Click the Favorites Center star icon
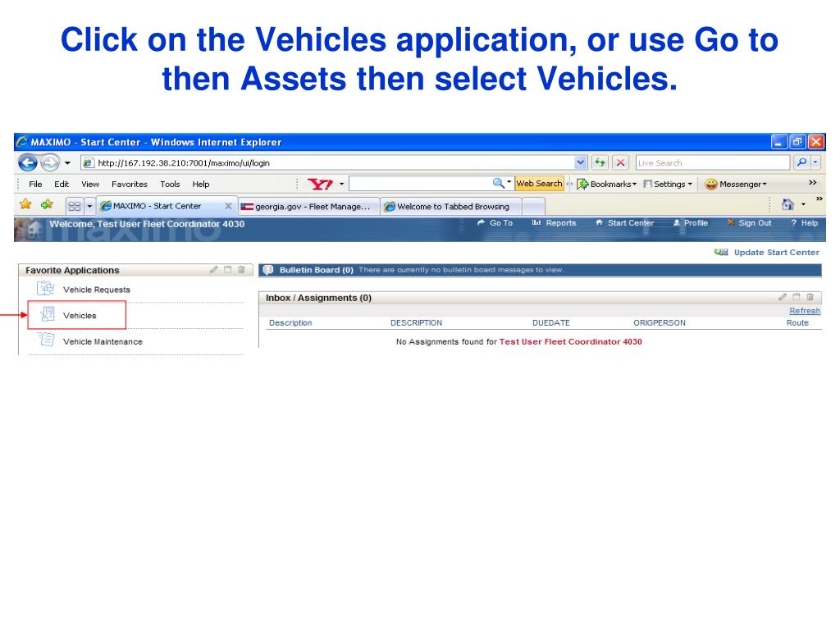Screen dimensions: 840x630 click(x=25, y=204)
